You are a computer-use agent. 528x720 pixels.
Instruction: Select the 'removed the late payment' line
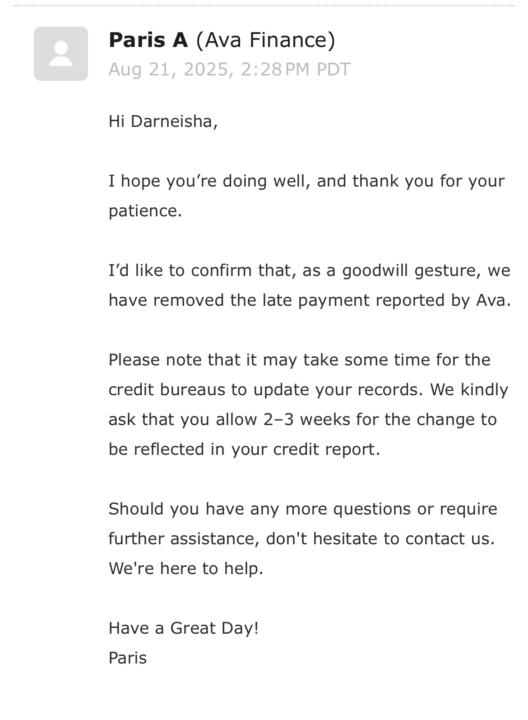coord(309,300)
